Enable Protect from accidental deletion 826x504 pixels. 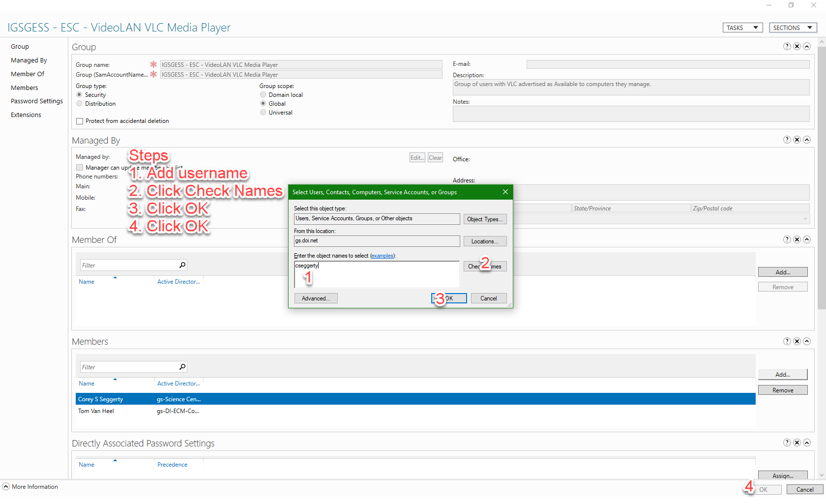(80, 121)
